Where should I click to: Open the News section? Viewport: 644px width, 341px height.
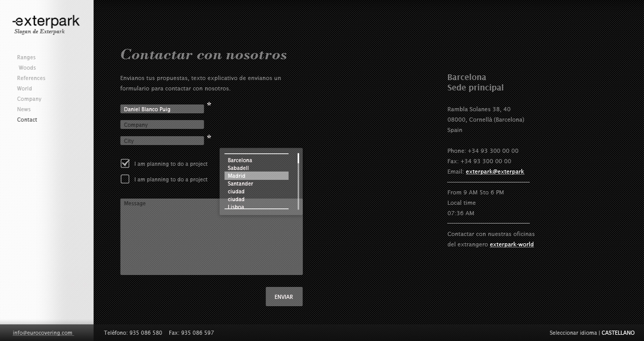(24, 110)
